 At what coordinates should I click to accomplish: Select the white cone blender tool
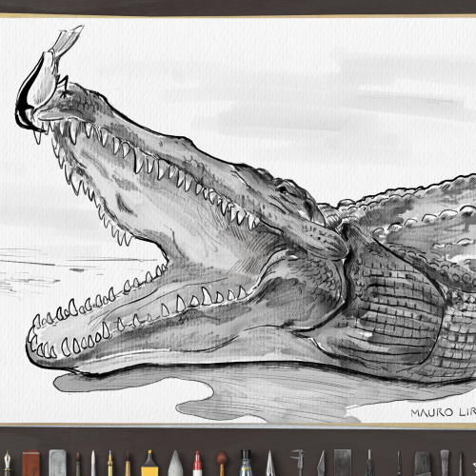[x=175, y=464]
